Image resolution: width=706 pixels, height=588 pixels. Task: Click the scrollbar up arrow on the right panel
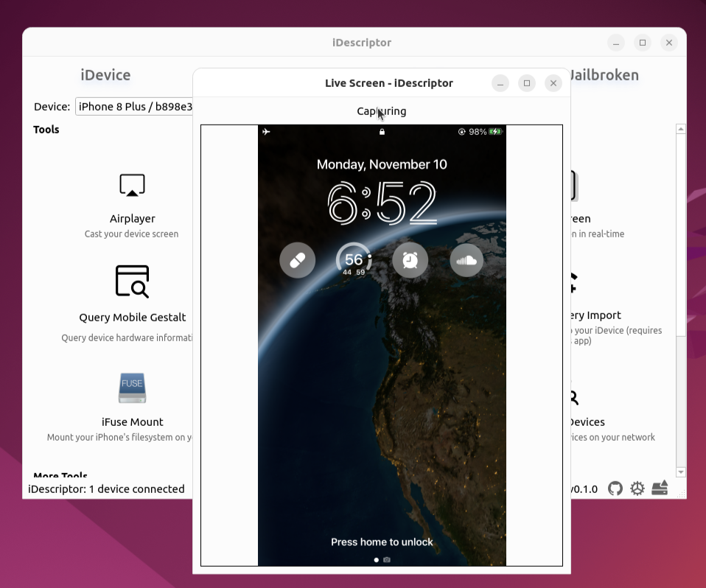pos(680,127)
